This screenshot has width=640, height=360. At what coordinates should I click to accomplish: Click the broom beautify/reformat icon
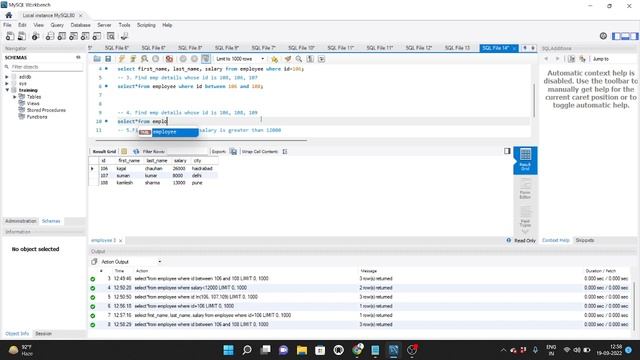click(x=288, y=59)
